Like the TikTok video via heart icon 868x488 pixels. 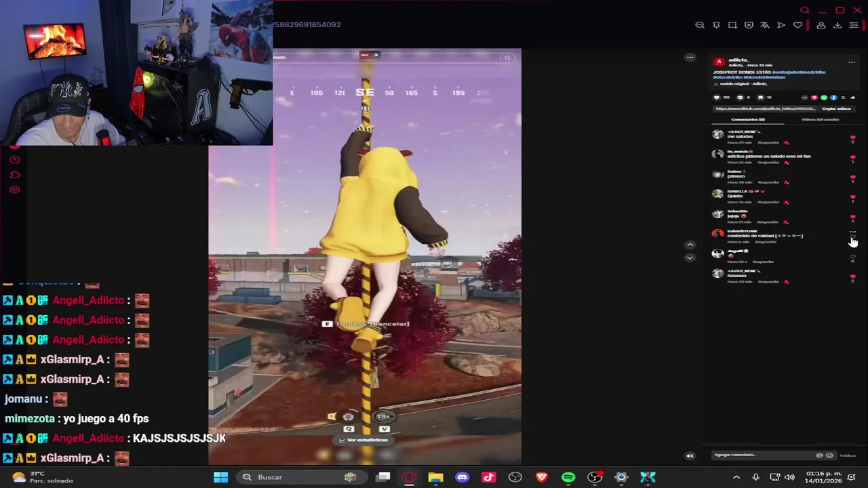(x=717, y=98)
